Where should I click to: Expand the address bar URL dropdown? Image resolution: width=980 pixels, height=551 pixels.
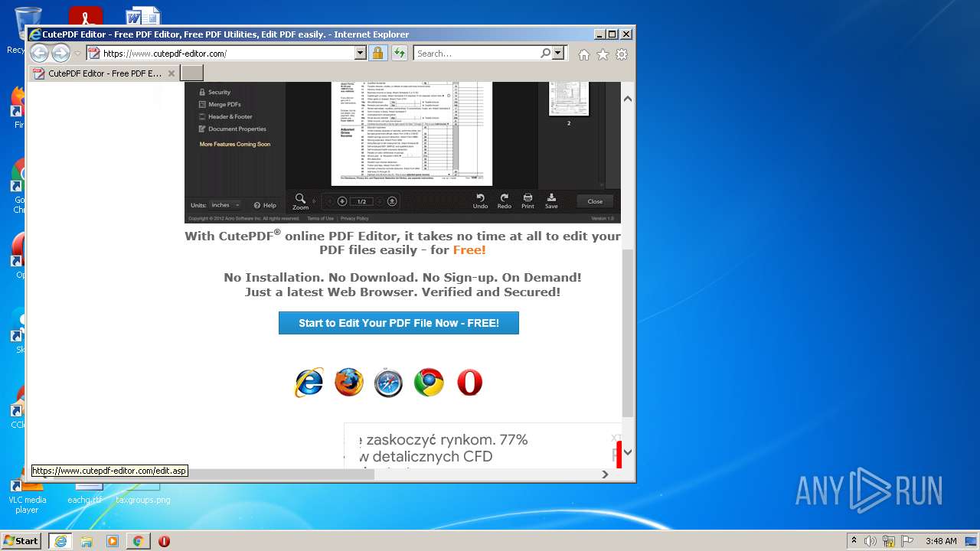click(360, 54)
